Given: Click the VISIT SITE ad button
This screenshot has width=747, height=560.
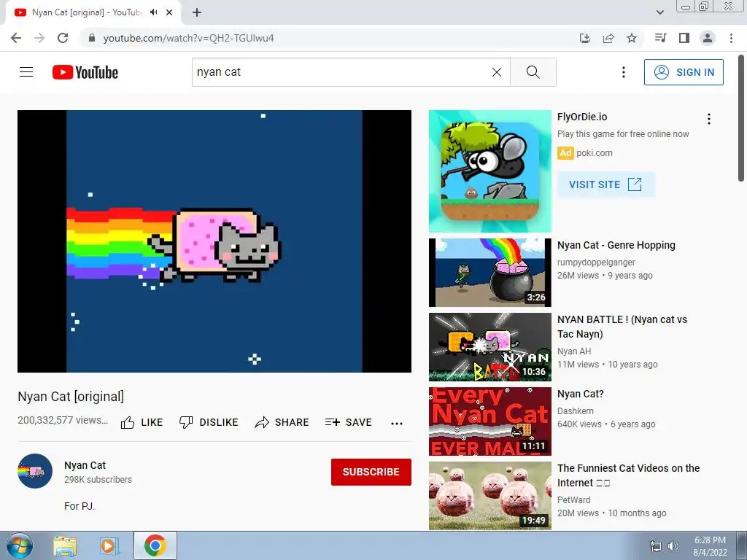Looking at the screenshot, I should [606, 184].
